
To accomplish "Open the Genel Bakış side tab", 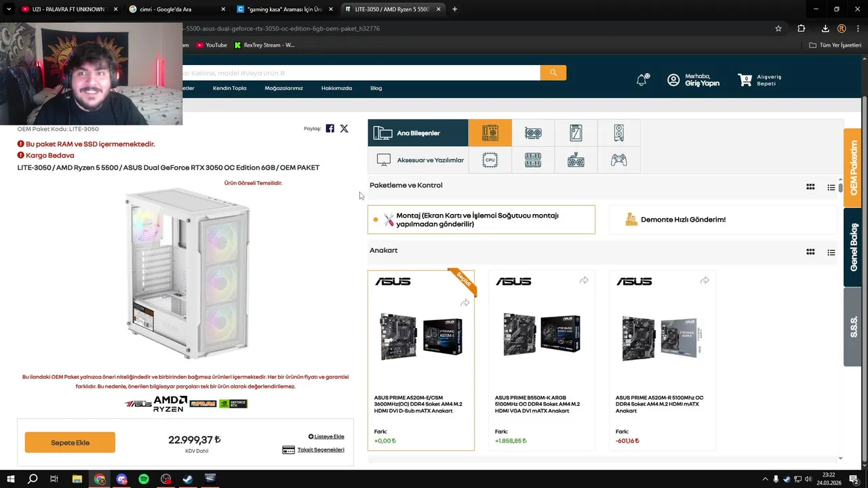I will coord(852,247).
